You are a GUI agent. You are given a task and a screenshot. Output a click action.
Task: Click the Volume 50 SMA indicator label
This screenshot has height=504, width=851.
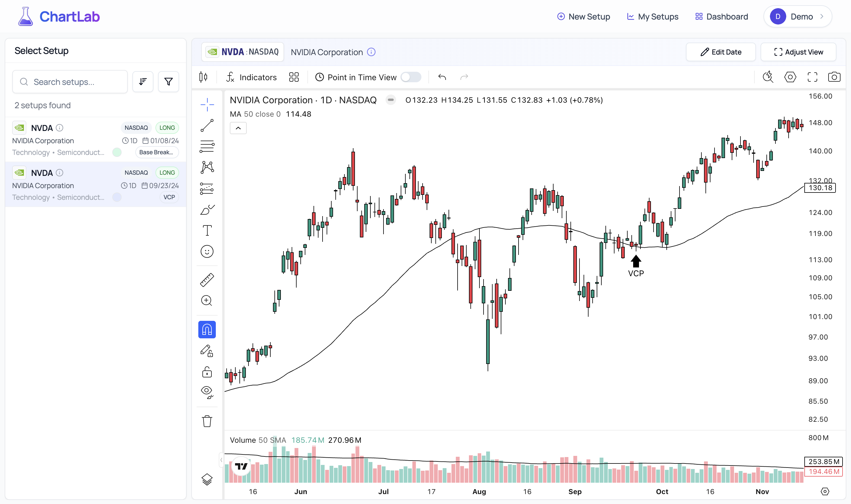[258, 440]
